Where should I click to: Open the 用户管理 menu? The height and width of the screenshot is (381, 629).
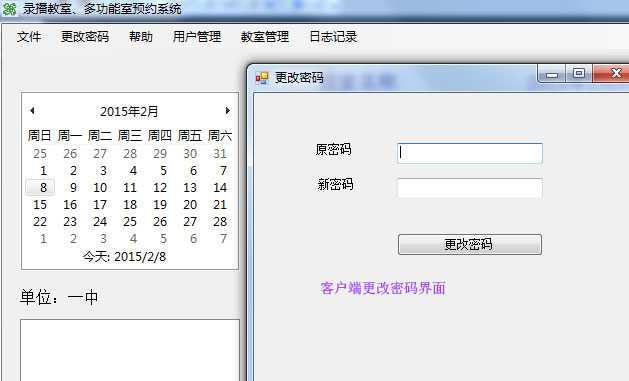point(197,36)
